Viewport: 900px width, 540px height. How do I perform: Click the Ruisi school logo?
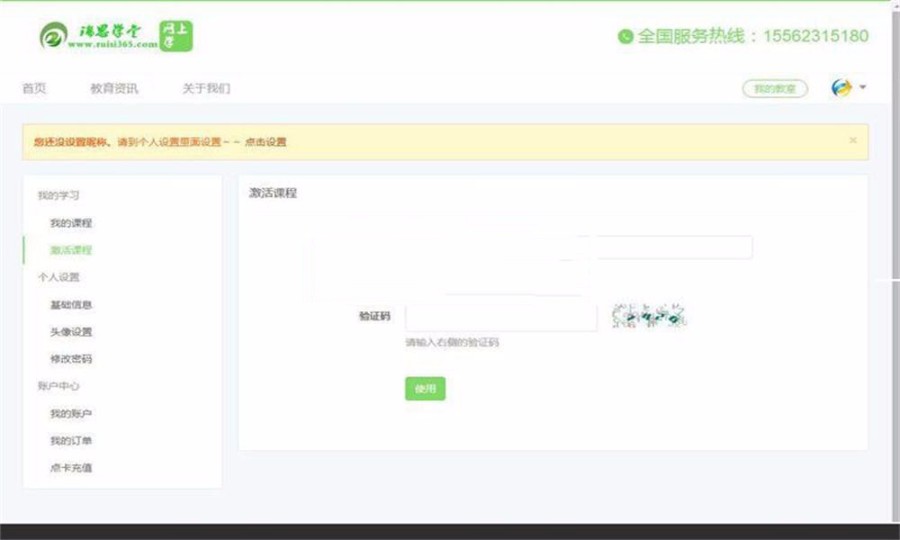(x=98, y=36)
